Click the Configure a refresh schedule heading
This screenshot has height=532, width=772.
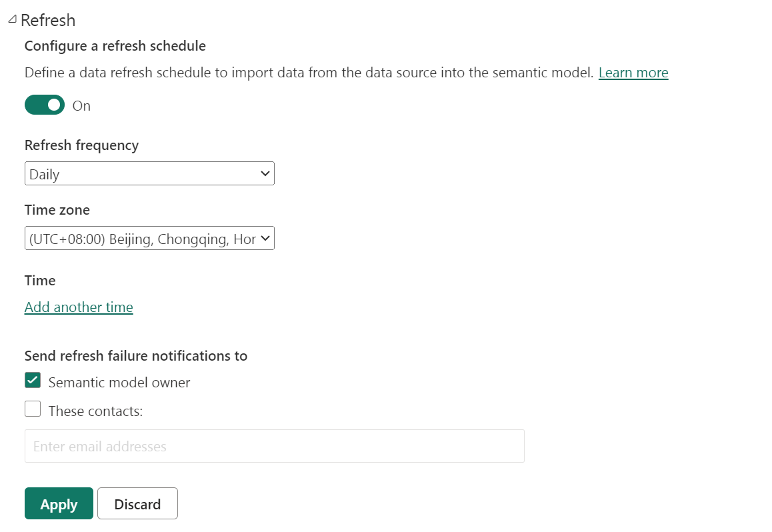coord(115,46)
